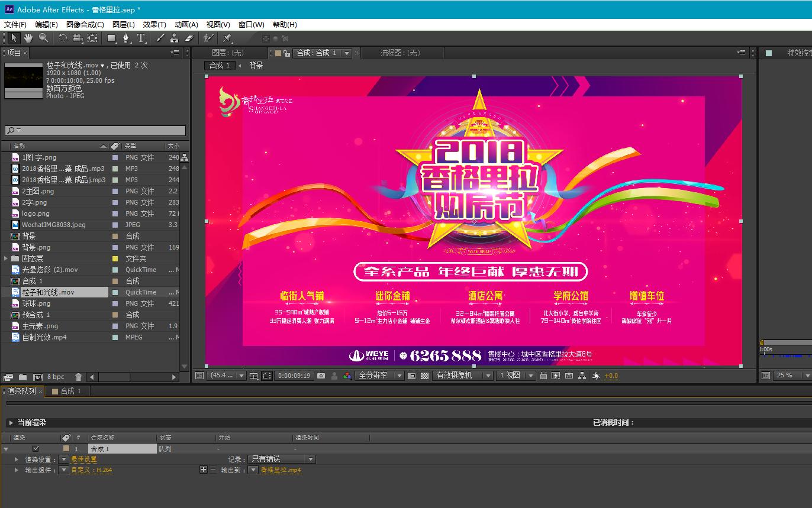Screen dimensions: 812x508
Task: Select the Eraser tool
Action: tap(189, 38)
